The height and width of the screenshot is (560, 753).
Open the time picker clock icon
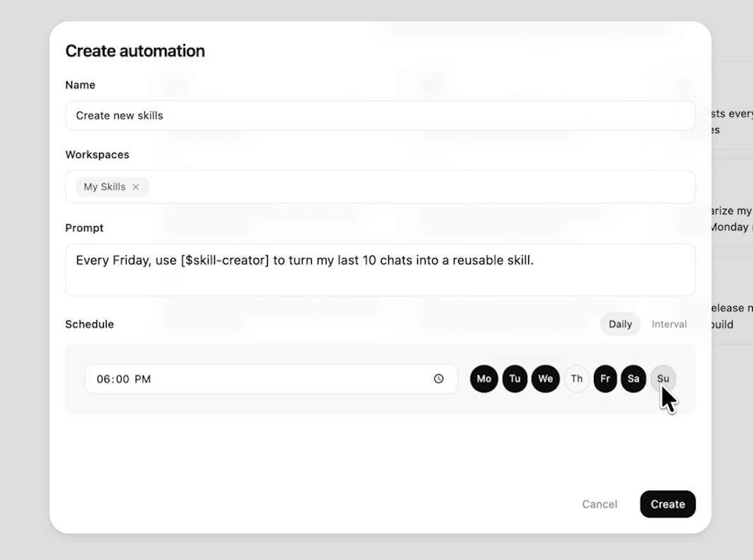point(438,379)
